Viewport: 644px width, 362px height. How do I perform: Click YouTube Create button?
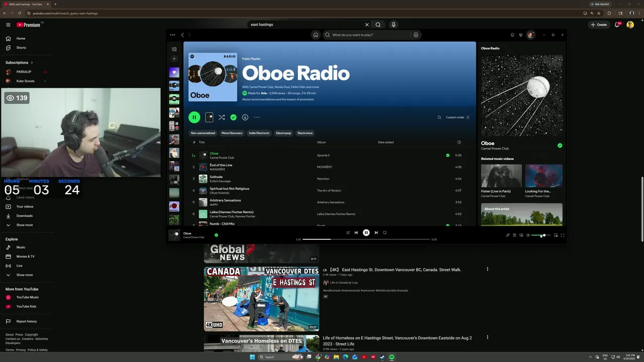(599, 25)
